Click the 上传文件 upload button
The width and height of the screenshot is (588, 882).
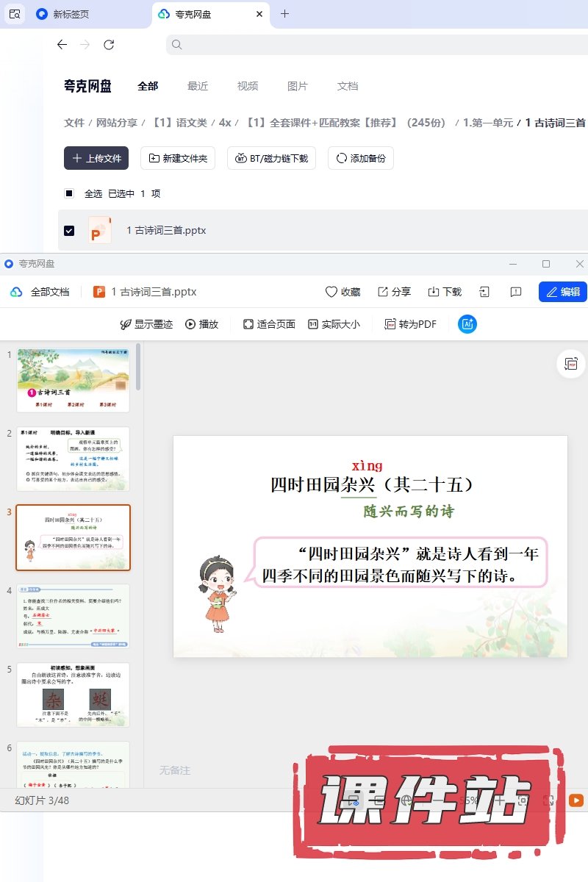click(96, 158)
